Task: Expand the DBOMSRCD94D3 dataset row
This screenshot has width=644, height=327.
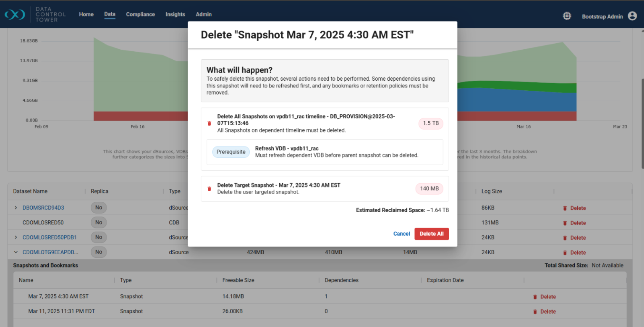Action: click(x=16, y=208)
